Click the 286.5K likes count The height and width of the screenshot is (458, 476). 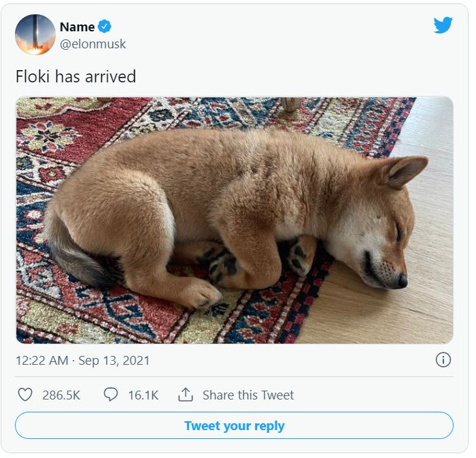(x=61, y=395)
